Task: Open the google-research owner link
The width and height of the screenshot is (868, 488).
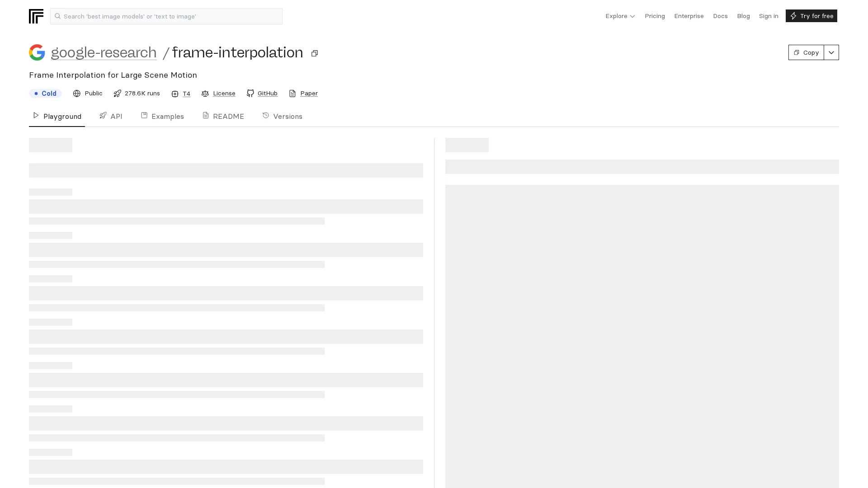Action: tap(104, 52)
